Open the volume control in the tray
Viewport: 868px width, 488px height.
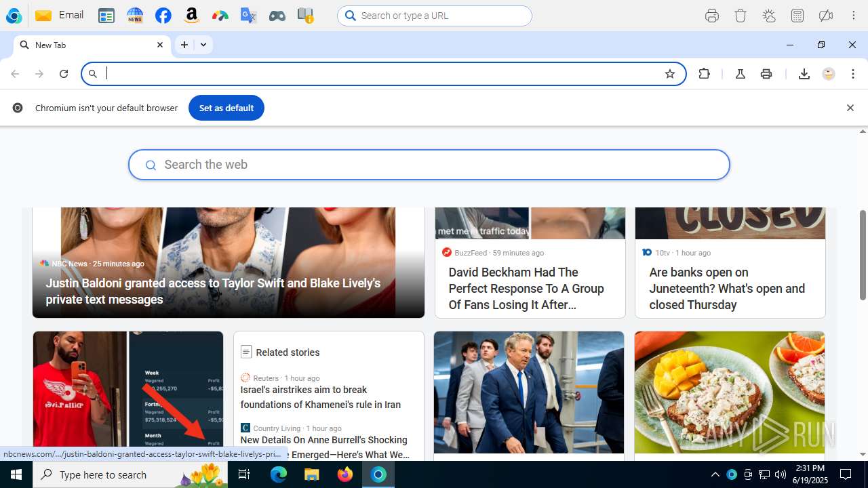pos(780,474)
